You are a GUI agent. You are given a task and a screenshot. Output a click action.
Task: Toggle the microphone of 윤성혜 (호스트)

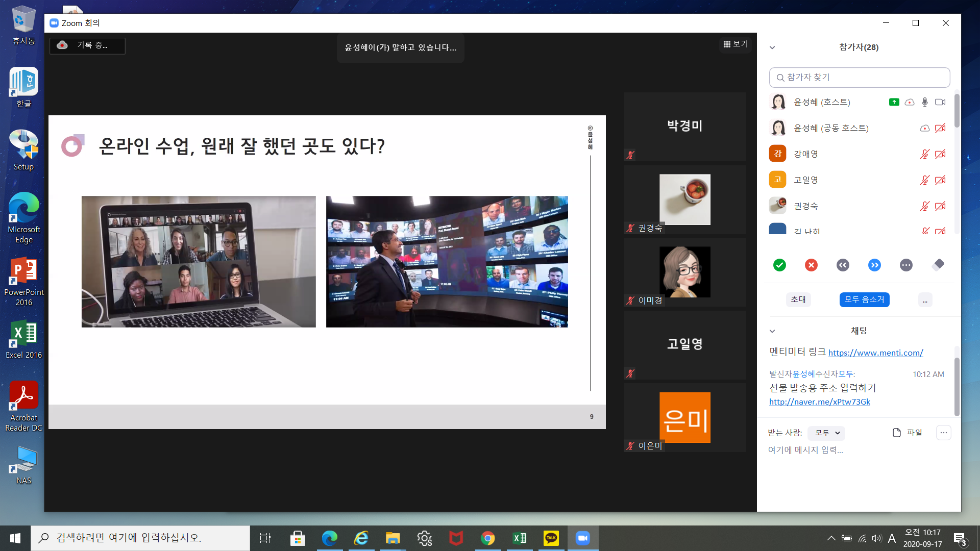pos(925,102)
